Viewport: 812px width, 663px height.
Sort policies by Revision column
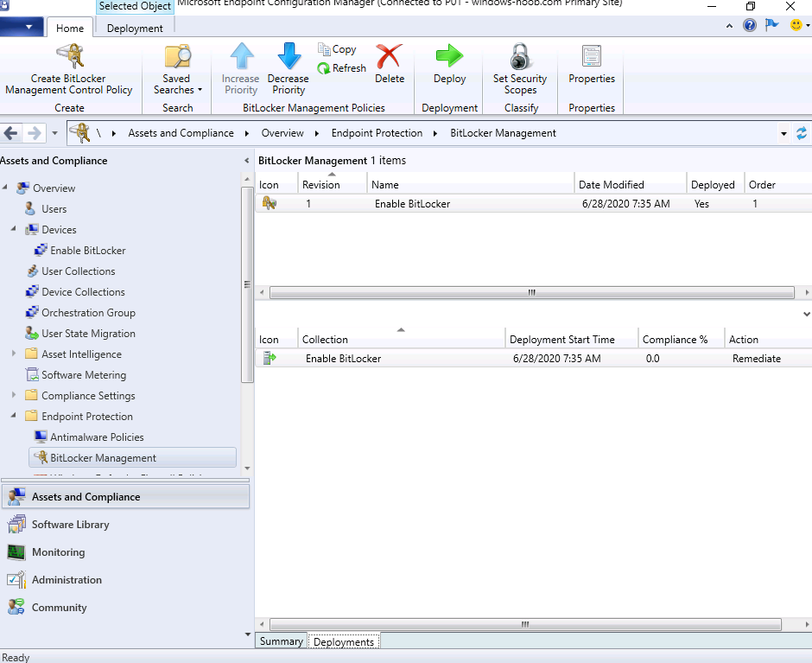(x=333, y=184)
